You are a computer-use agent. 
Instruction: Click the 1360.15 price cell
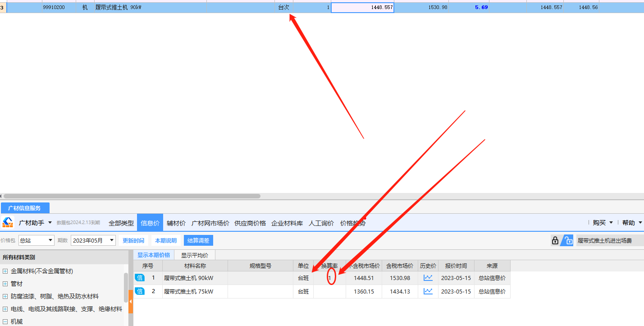click(x=364, y=291)
